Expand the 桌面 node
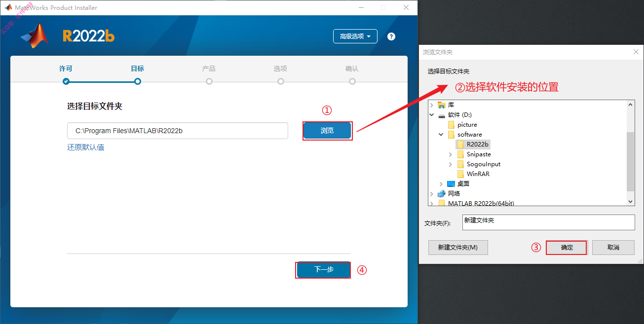This screenshot has height=324, width=644. point(441,184)
